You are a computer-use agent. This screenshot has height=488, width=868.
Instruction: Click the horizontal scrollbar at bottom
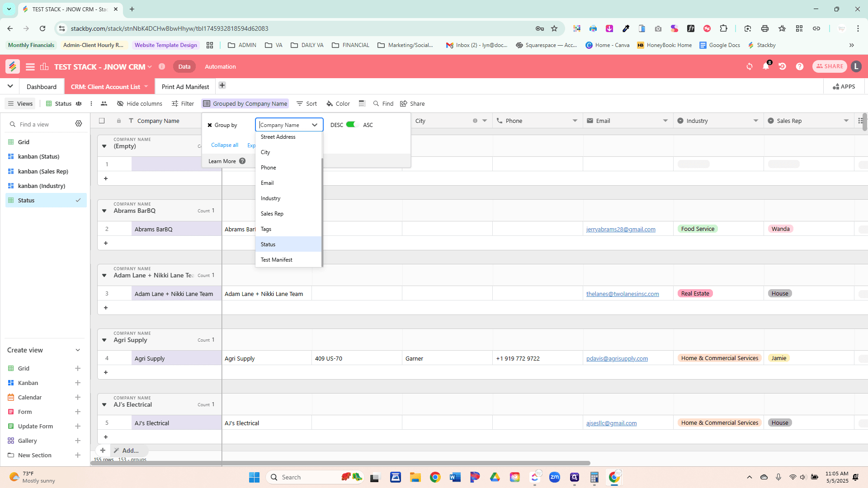[x=341, y=463]
